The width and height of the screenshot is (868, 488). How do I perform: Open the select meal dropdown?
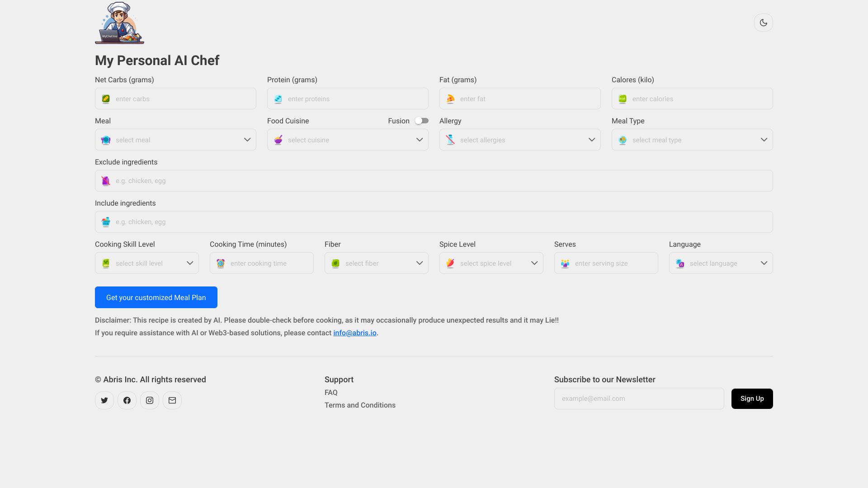click(175, 140)
